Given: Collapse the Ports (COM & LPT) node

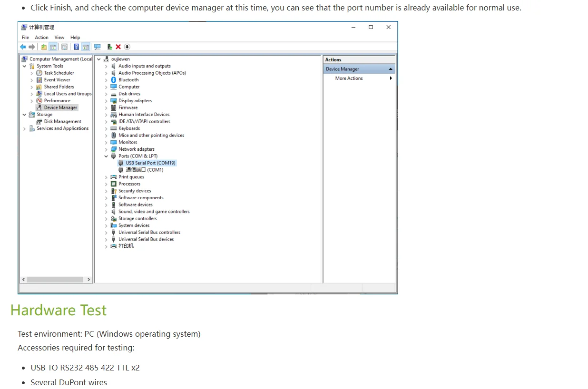Looking at the screenshot, I should (x=106, y=156).
